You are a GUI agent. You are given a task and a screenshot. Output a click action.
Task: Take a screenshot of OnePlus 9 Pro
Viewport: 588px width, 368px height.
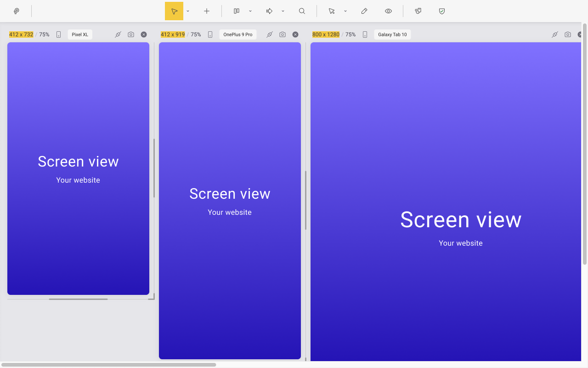[283, 34]
